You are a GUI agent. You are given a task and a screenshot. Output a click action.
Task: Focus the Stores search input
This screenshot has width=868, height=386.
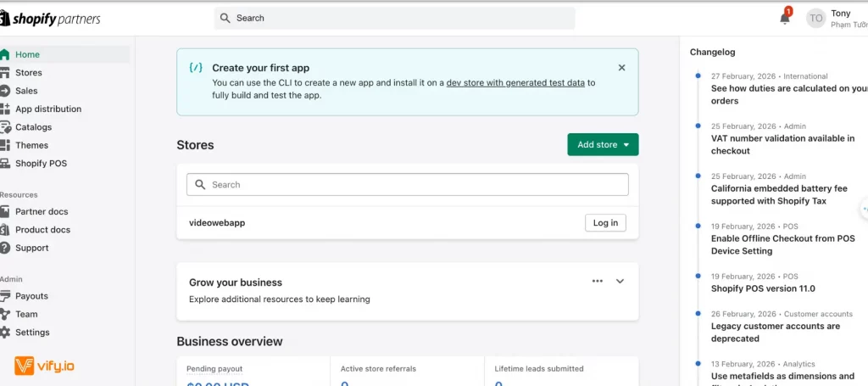(408, 184)
